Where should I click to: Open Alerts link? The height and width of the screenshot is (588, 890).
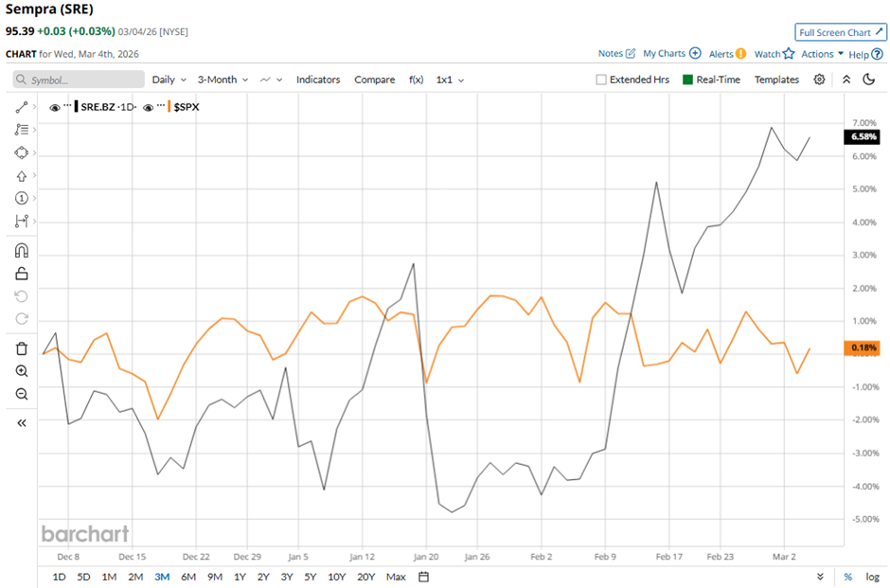tap(727, 54)
